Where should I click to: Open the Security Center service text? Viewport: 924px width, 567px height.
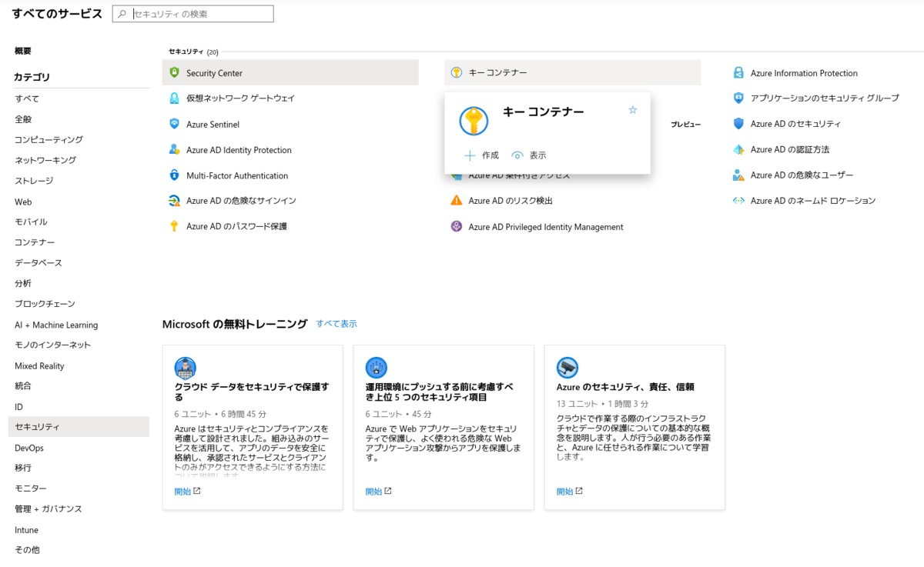click(x=214, y=73)
